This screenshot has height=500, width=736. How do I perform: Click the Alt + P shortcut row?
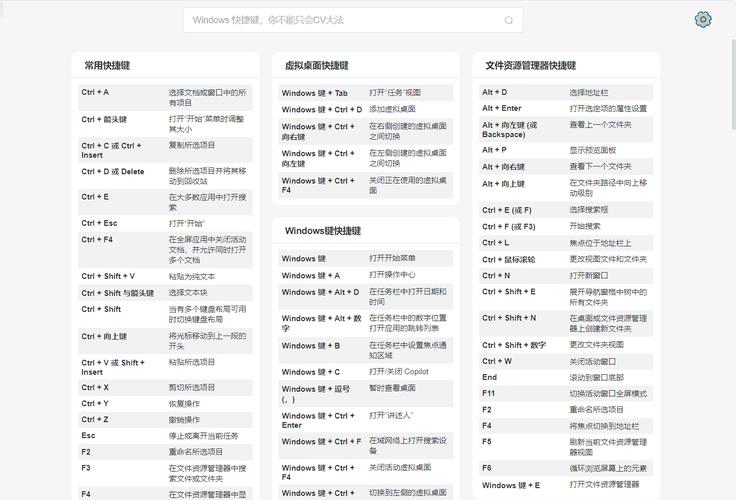566,150
